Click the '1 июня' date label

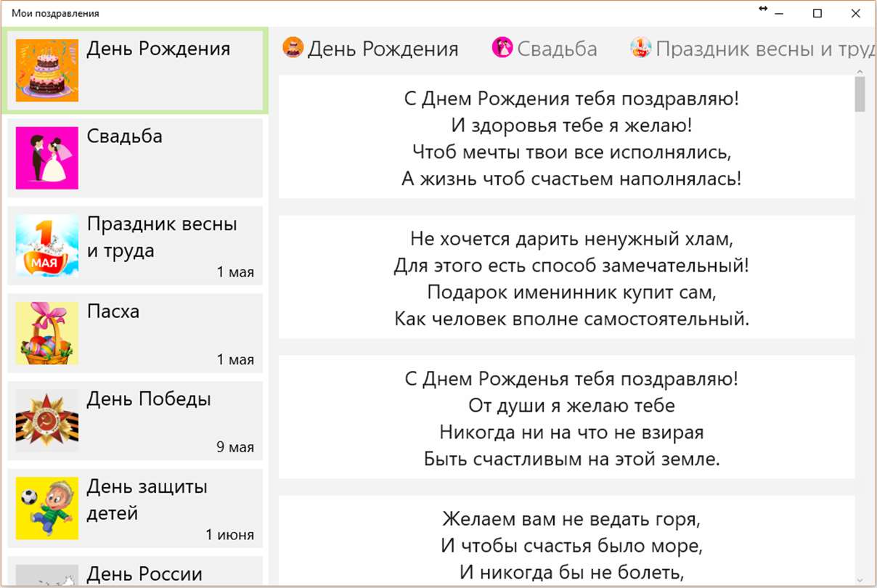230,535
